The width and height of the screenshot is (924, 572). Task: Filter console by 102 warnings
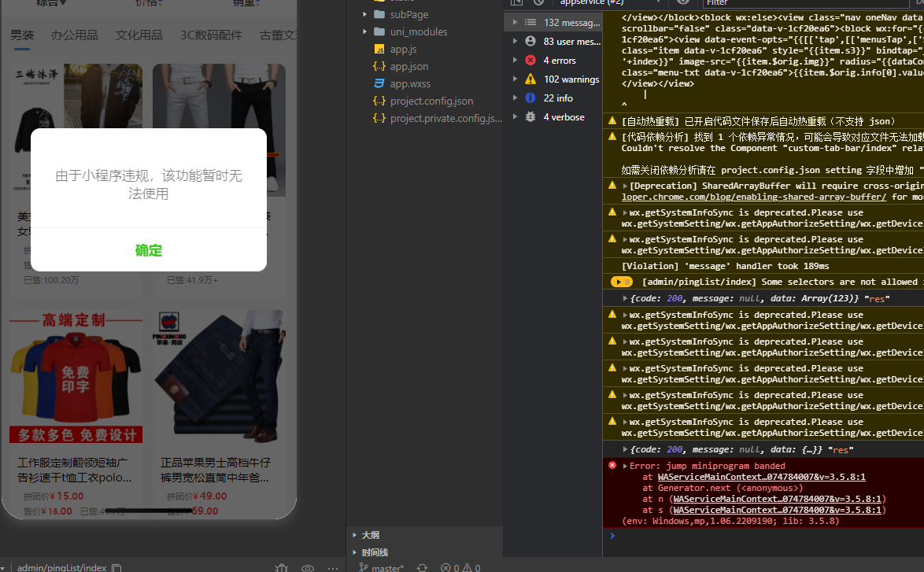click(571, 79)
